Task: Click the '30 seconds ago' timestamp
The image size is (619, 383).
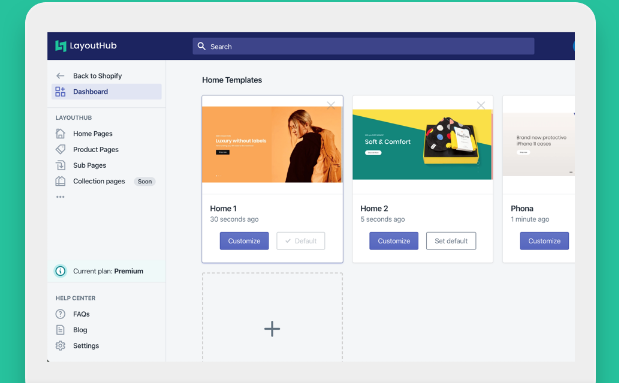Action: tap(234, 219)
